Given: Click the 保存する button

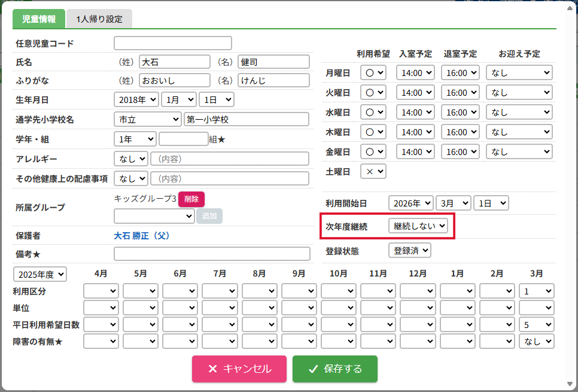Looking at the screenshot, I should [334, 369].
